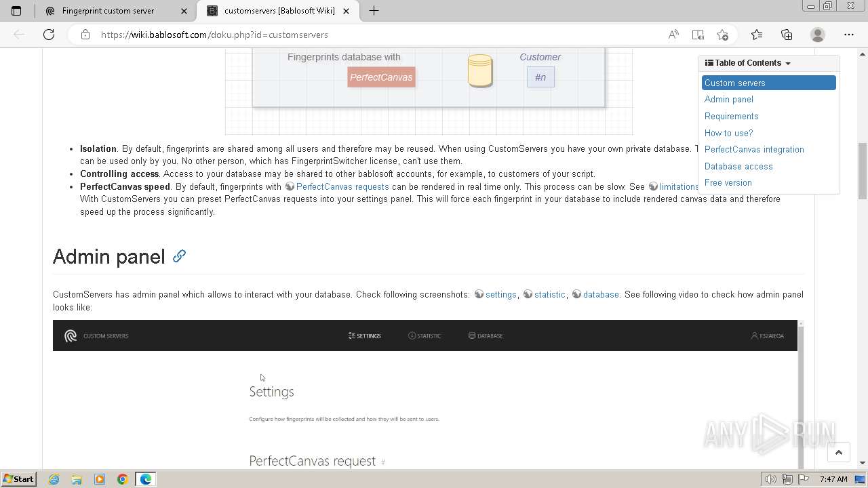Launch Google Chrome from taskbar

(123, 479)
